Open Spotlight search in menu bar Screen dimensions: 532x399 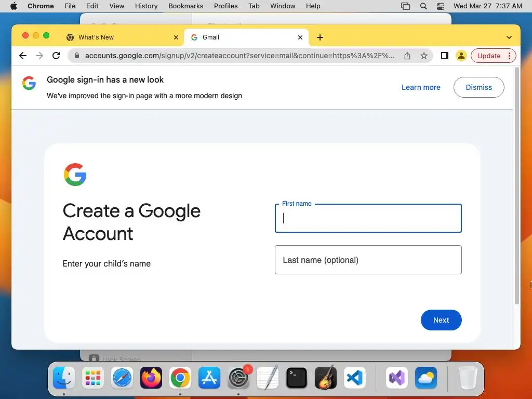pos(423,6)
